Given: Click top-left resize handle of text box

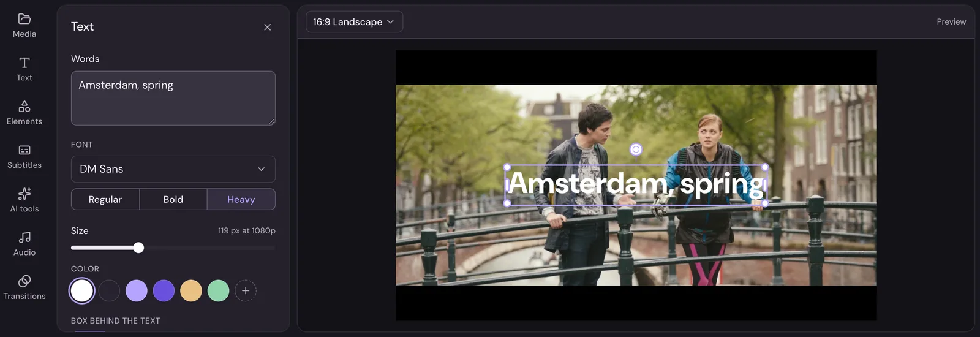Looking at the screenshot, I should pyautogui.click(x=507, y=167).
